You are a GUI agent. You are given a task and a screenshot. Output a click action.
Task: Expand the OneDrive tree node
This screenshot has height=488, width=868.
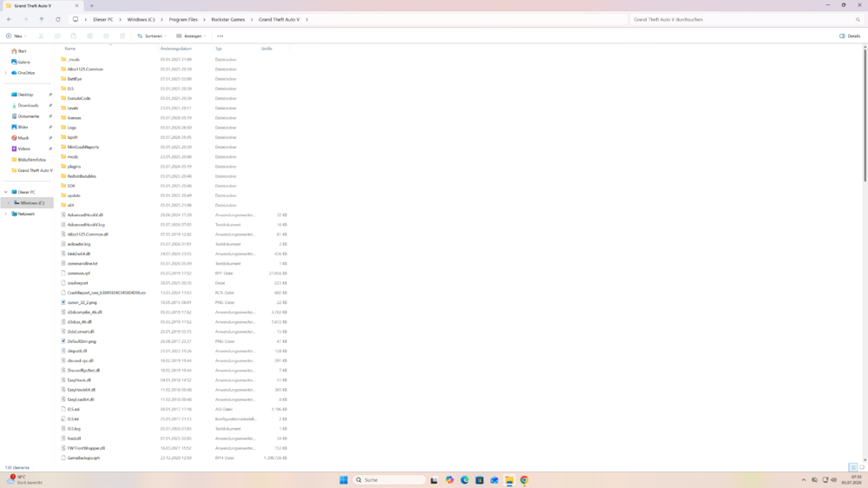[6, 73]
